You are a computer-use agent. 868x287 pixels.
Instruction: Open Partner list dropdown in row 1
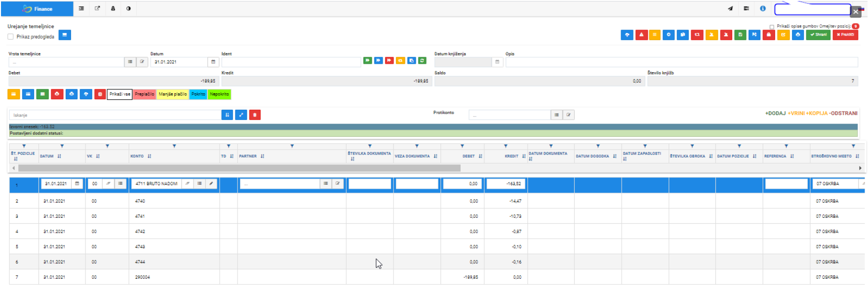pos(325,184)
